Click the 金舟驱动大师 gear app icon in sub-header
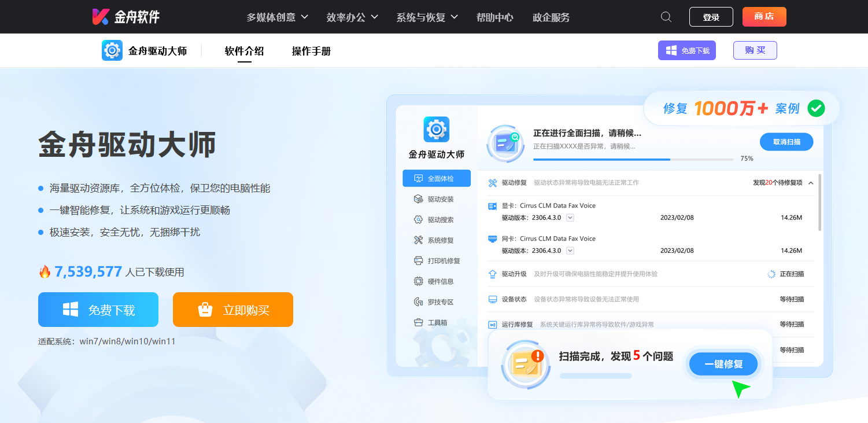This screenshot has width=868, height=423. [112, 51]
